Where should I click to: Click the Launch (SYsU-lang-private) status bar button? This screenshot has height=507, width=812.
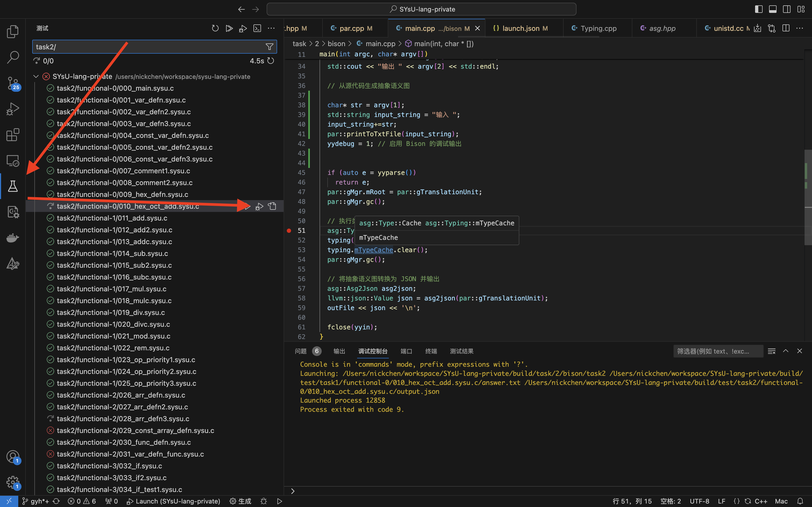(x=173, y=501)
